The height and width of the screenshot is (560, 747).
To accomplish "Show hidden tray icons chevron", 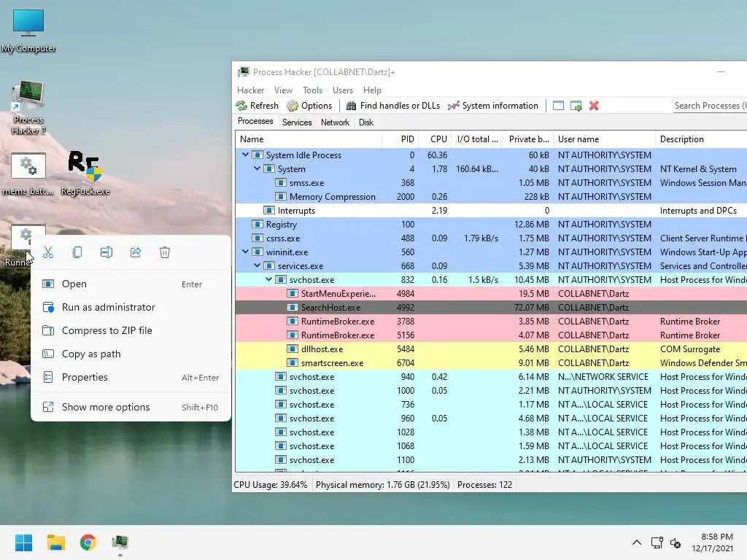I will pos(636,542).
